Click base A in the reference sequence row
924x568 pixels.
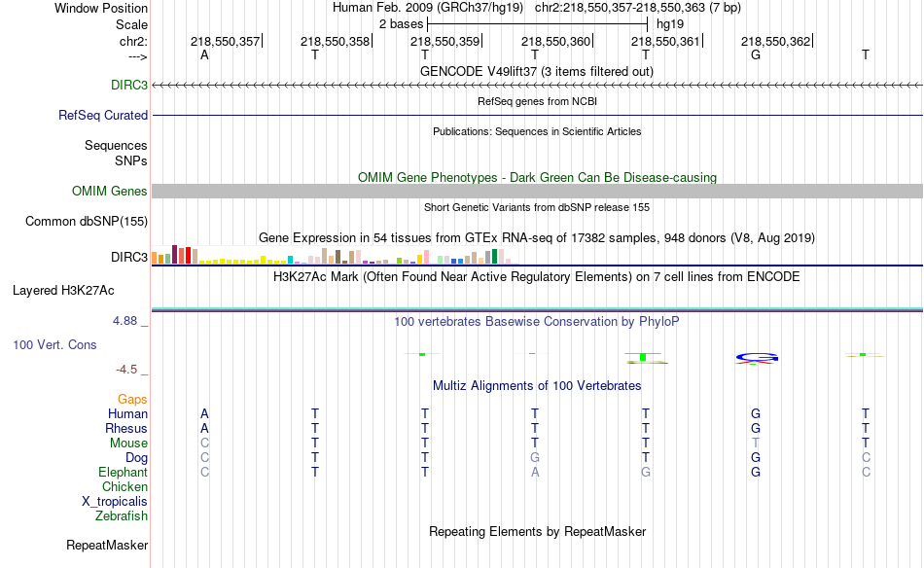[x=204, y=55]
